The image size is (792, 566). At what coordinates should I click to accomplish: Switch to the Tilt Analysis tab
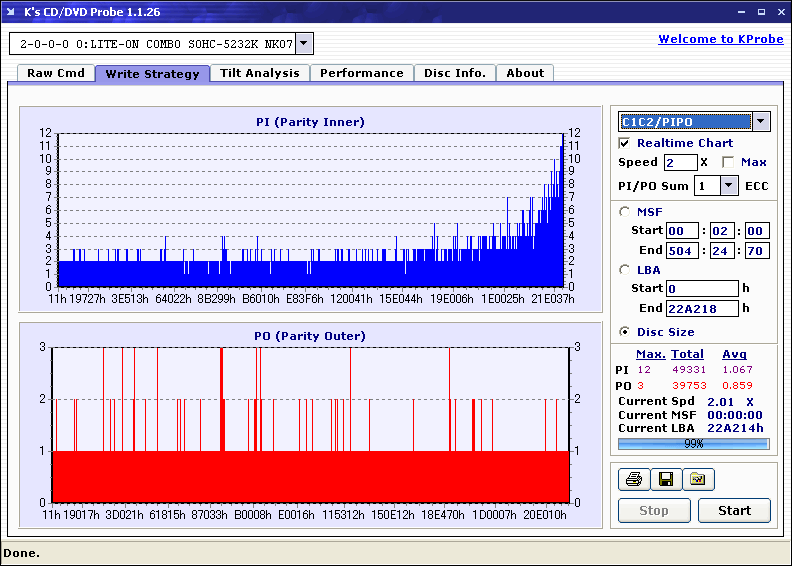(x=259, y=73)
